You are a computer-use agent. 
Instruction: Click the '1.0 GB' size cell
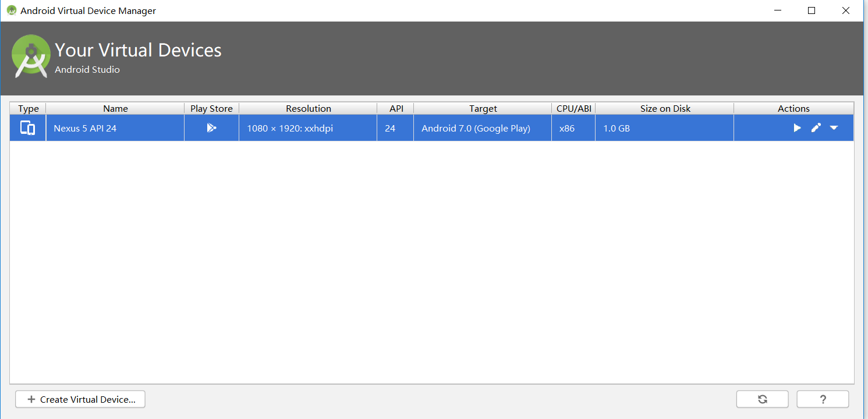[665, 128]
